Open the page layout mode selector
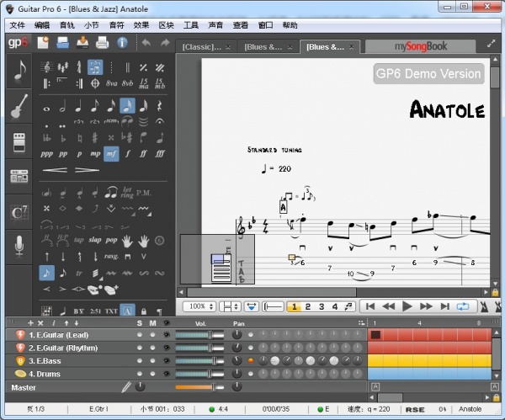 coord(230,306)
